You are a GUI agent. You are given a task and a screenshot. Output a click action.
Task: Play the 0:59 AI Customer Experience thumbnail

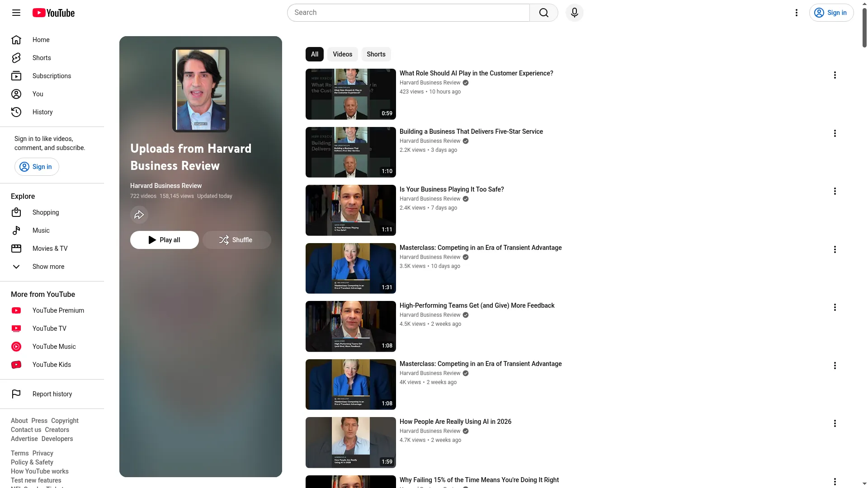click(x=351, y=94)
